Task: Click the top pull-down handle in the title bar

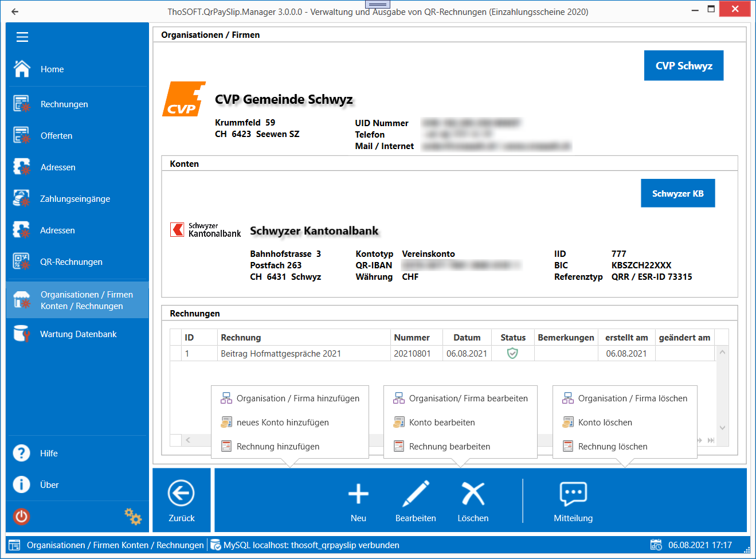Action: point(378,4)
